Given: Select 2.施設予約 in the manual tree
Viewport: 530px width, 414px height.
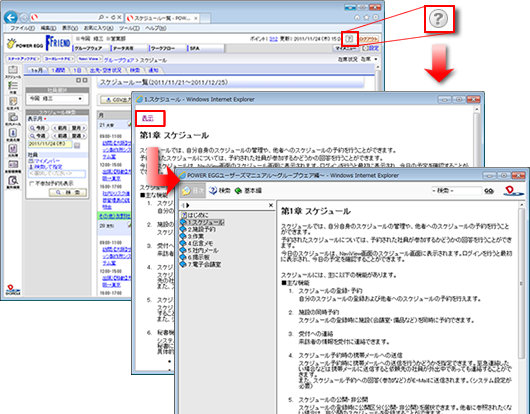Looking at the screenshot, I should [x=201, y=229].
